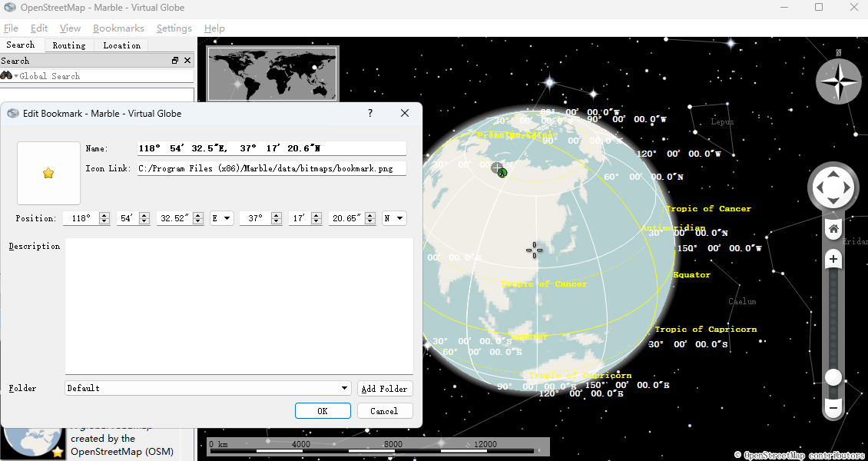Click the compass rose icon
Screen dimensions: 868x461
point(838,81)
